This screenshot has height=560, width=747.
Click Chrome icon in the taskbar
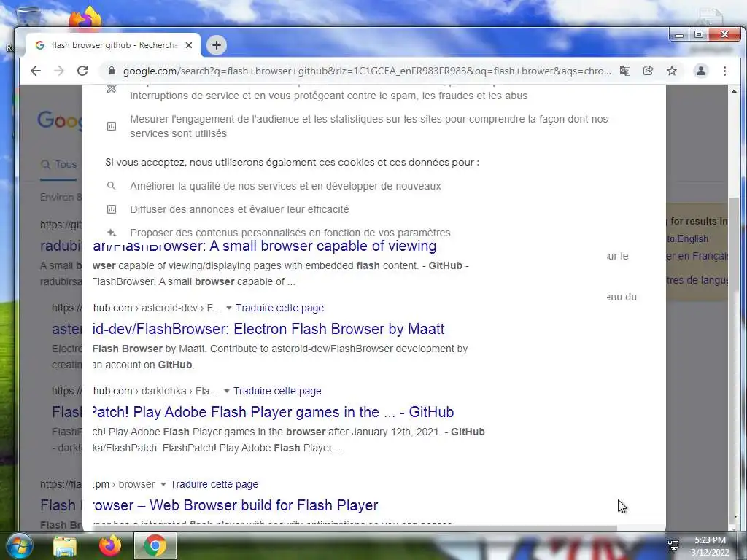pyautogui.click(x=155, y=545)
